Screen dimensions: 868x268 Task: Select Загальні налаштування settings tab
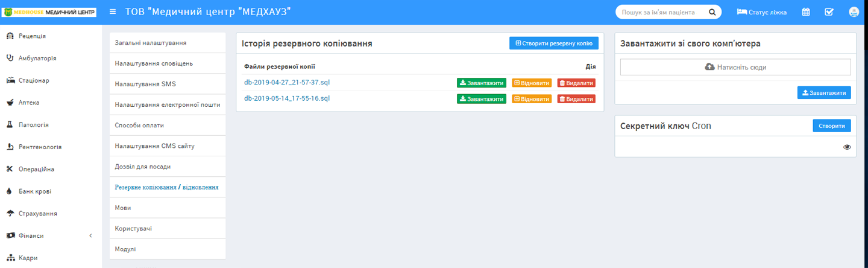[x=168, y=43]
